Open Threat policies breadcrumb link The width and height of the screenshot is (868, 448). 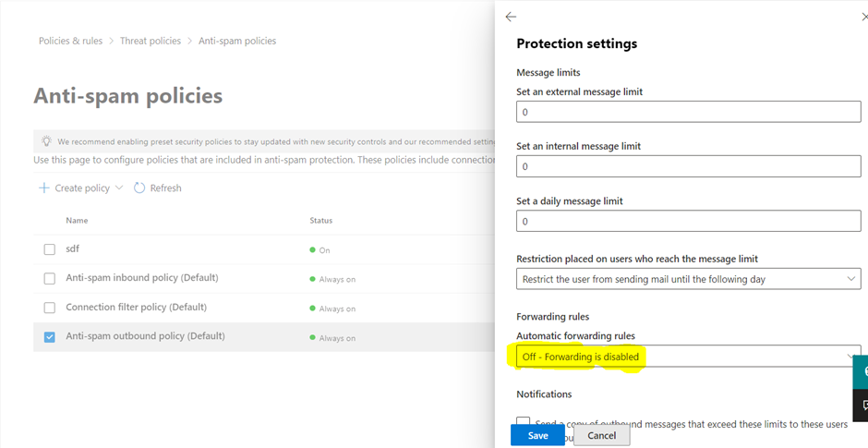[150, 41]
